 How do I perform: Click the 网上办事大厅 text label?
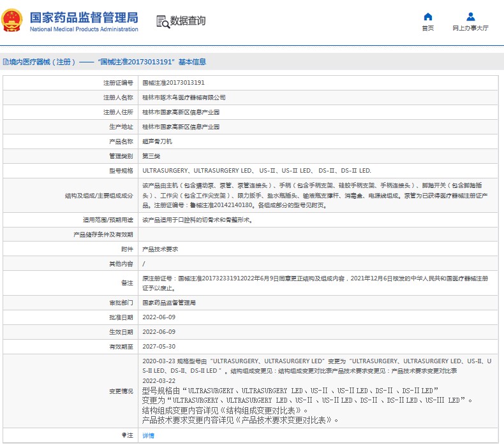click(x=471, y=28)
